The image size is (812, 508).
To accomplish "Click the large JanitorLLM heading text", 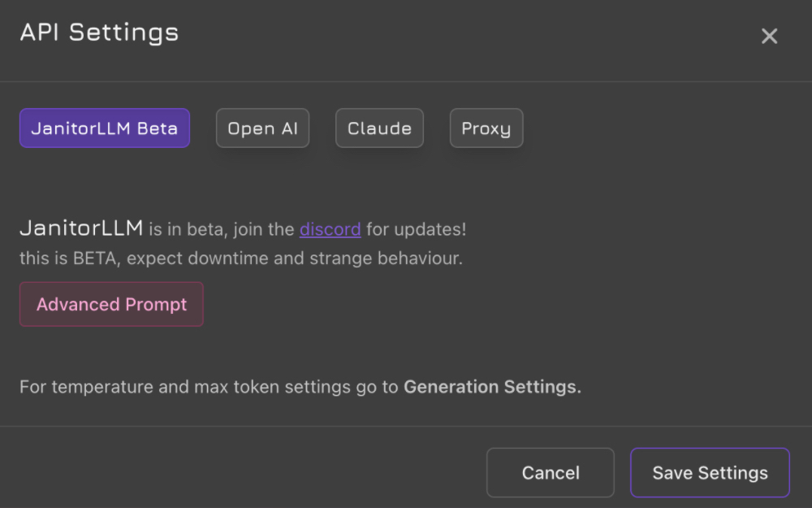I will 81,228.
